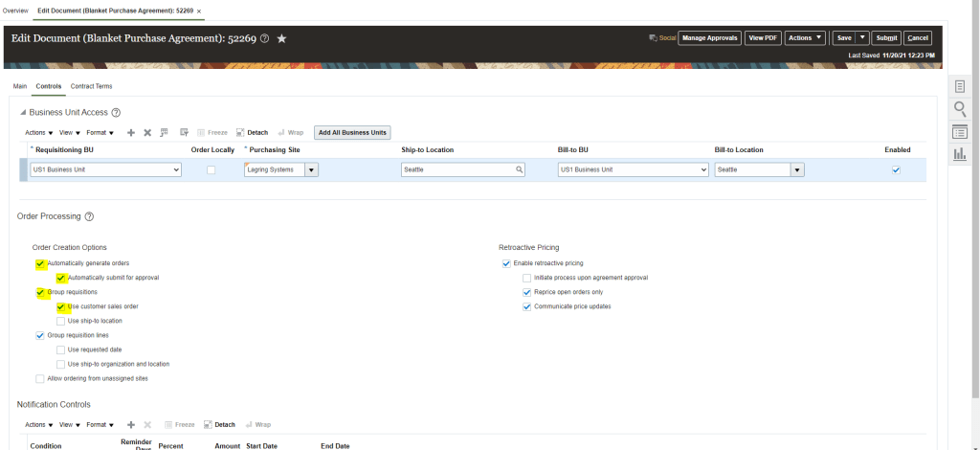Click the delete row X icon in Business Unit Access
This screenshot has width=980, height=450.
(x=147, y=132)
